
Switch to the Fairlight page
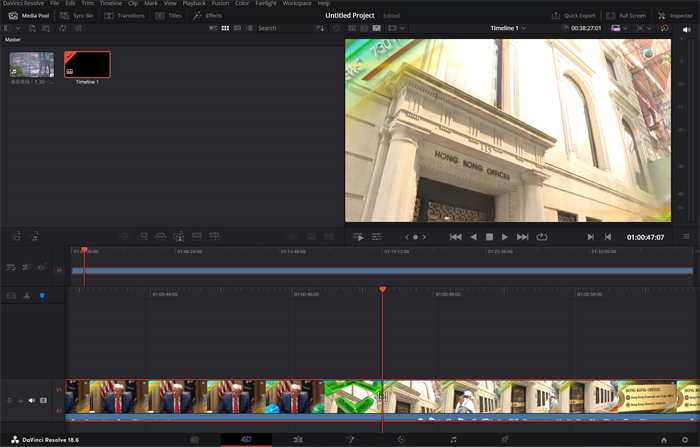tap(453, 440)
